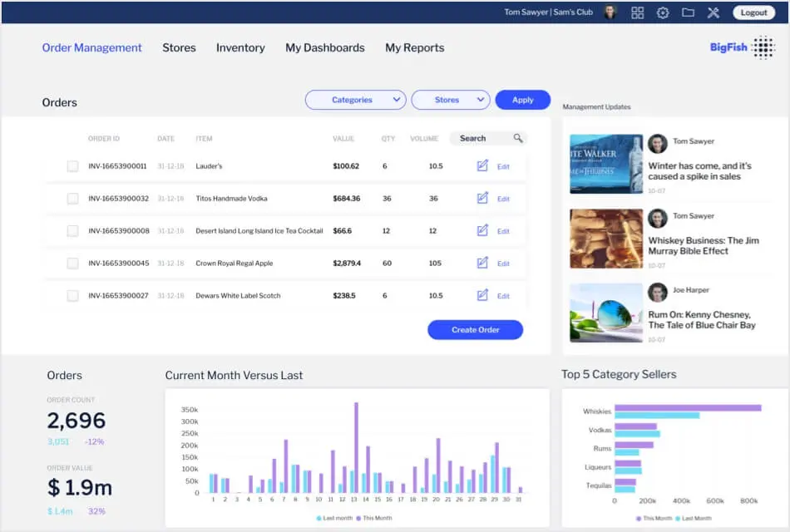Open settings gear icon in header
This screenshot has height=532, width=790.
(663, 12)
